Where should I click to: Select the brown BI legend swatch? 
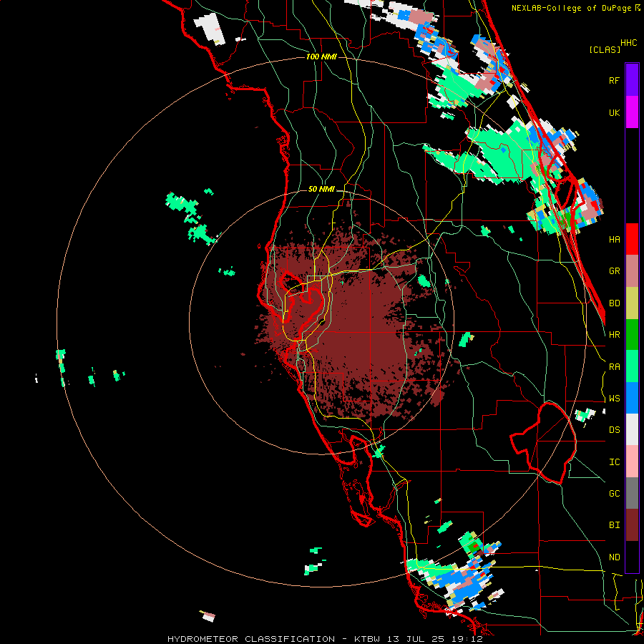[x=632, y=525]
